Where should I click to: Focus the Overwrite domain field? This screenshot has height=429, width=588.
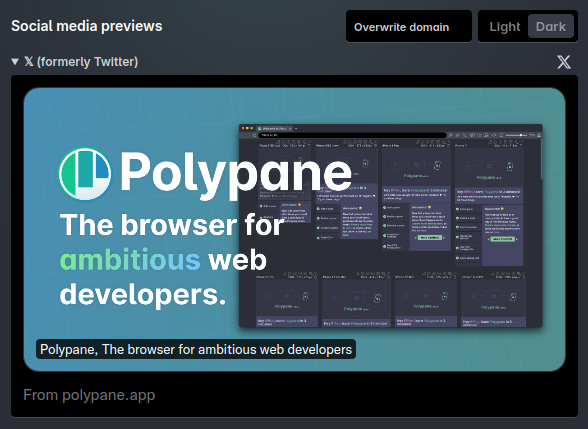(x=409, y=27)
